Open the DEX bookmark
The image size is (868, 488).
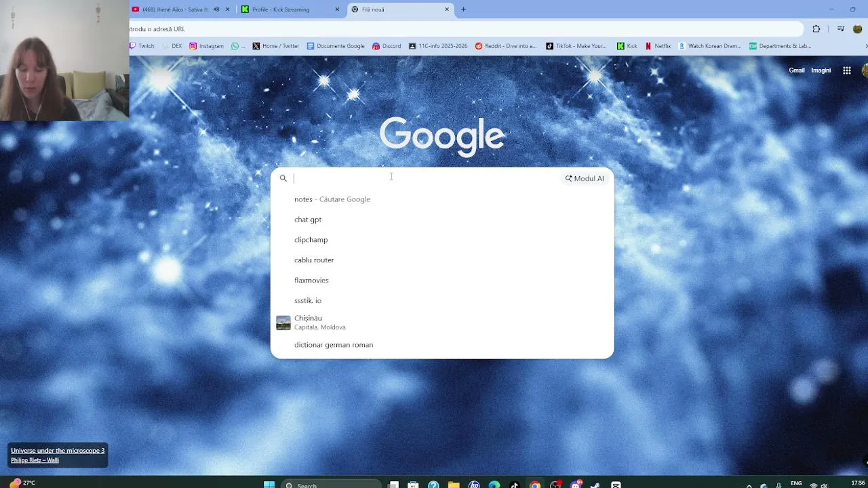172,46
